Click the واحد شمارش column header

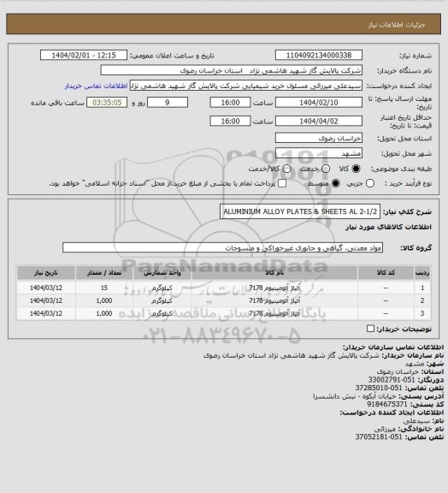coord(162,272)
